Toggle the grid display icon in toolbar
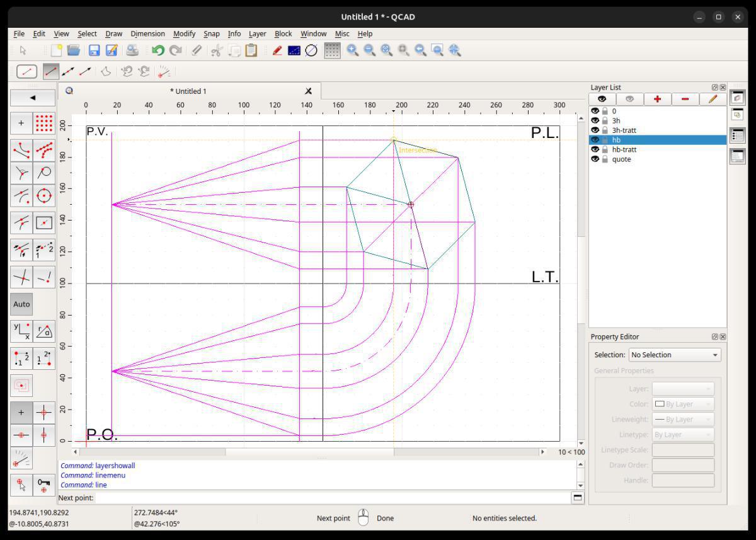The height and width of the screenshot is (540, 756). coord(332,50)
